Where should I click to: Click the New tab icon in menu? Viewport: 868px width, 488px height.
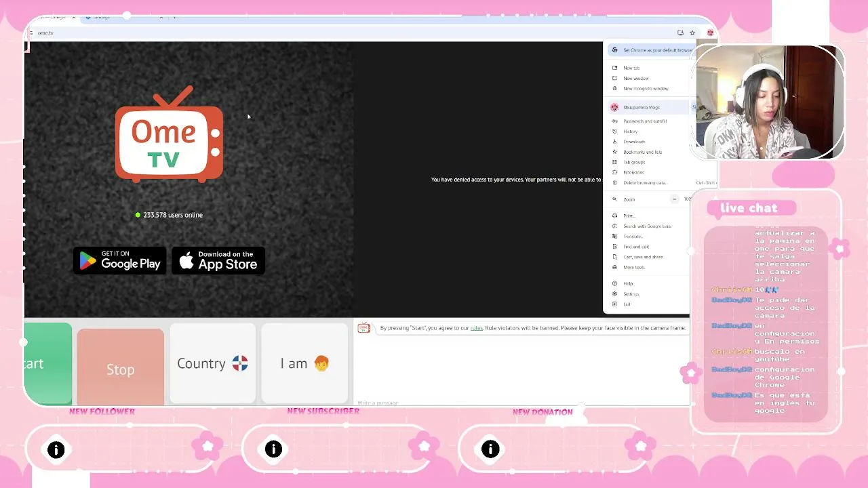click(x=615, y=68)
